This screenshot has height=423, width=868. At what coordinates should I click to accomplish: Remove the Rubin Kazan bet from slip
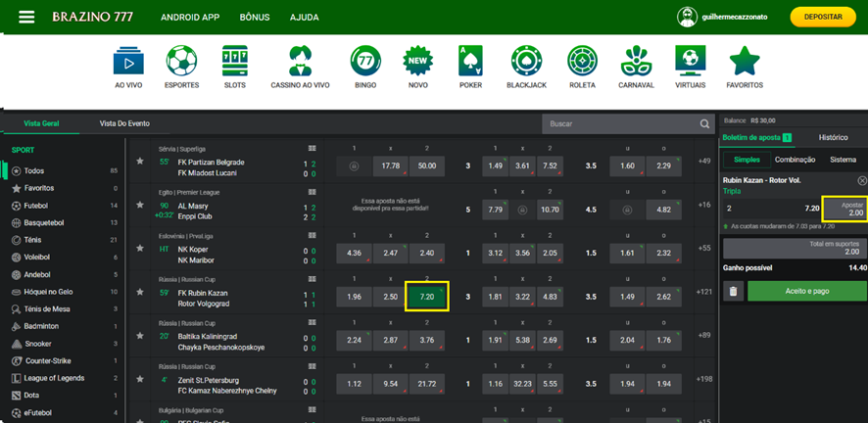pos(862,181)
